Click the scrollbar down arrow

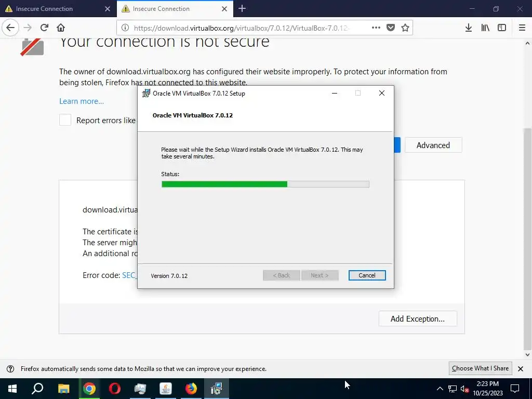(x=527, y=355)
